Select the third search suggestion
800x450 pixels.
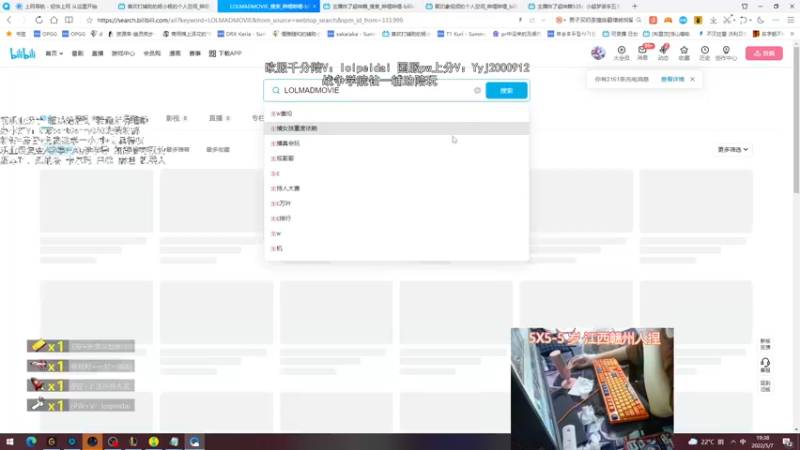point(396,143)
